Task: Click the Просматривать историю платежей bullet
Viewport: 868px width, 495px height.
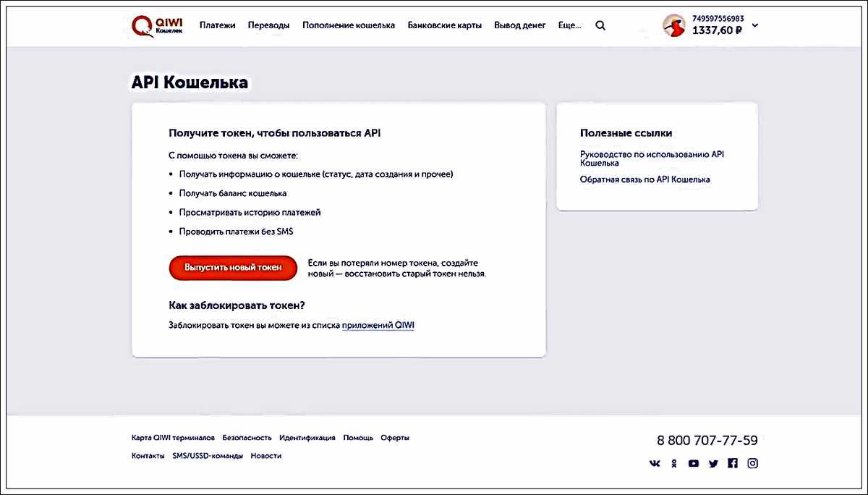Action: (x=250, y=213)
